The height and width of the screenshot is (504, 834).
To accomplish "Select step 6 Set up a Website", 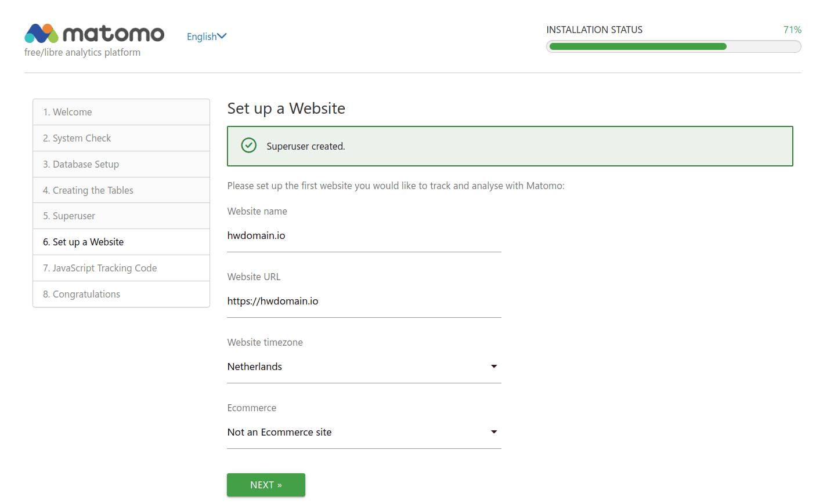I will pyautogui.click(x=121, y=242).
